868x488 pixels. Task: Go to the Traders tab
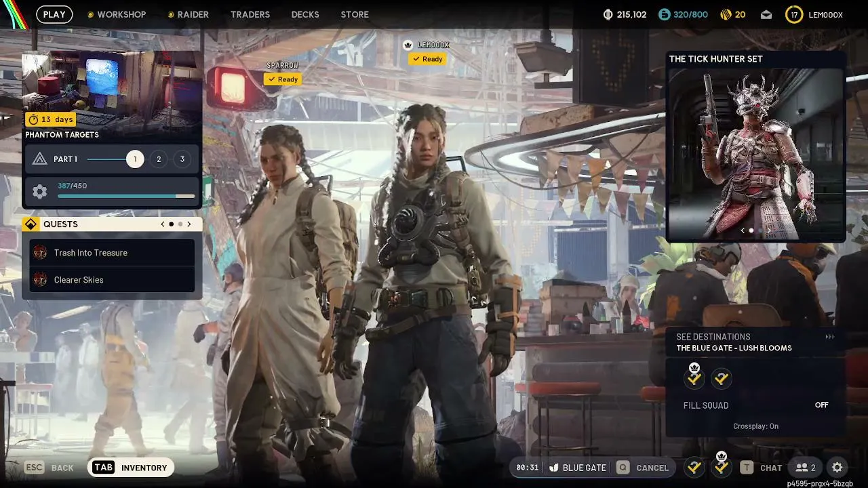[x=250, y=14]
